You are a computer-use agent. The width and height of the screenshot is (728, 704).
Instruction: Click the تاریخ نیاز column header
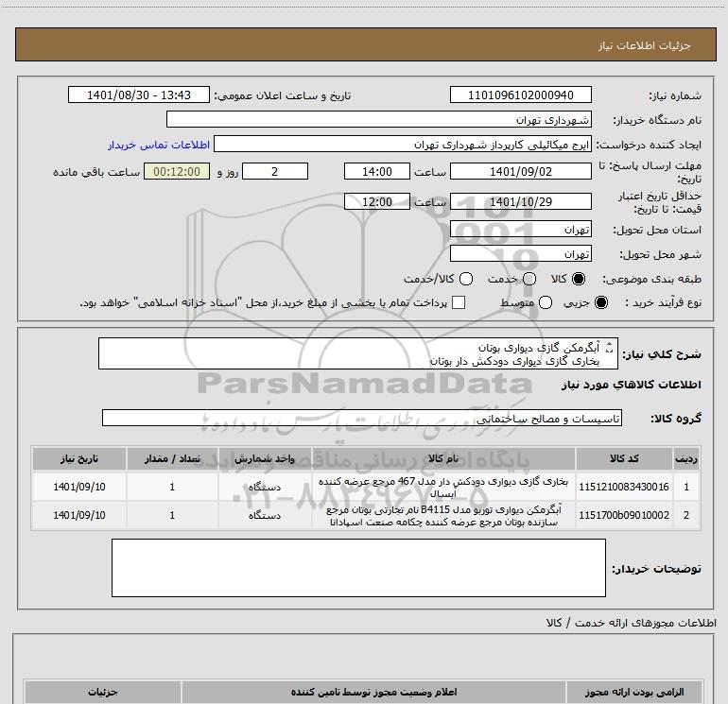tap(79, 458)
